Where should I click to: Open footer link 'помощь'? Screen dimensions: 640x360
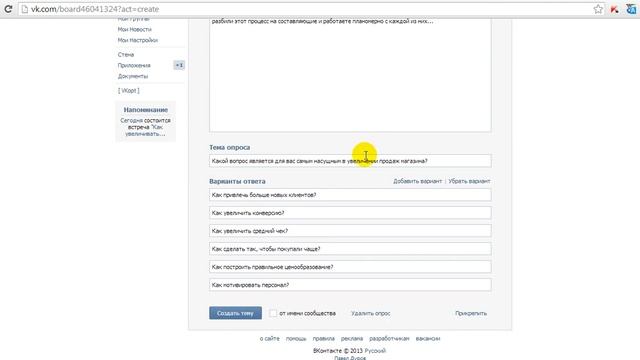click(296, 338)
